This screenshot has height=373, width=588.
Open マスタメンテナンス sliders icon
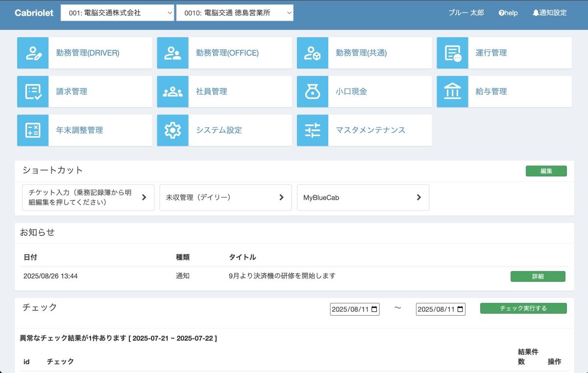[x=313, y=130]
